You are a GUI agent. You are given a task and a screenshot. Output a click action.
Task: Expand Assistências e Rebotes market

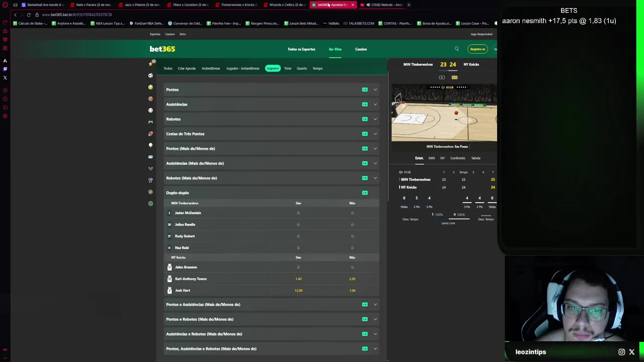272,334
